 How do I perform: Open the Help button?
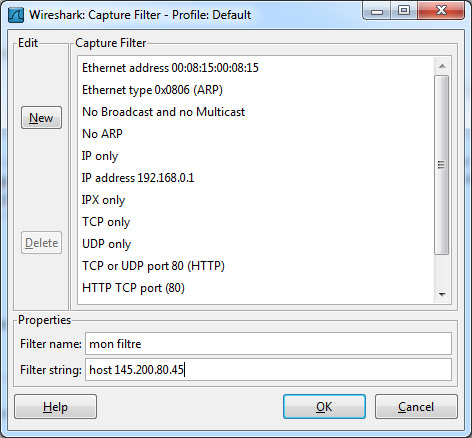click(55, 407)
